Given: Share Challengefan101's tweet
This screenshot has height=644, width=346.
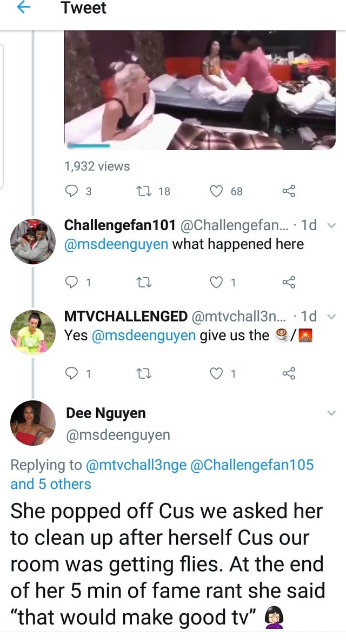Looking at the screenshot, I should [289, 281].
